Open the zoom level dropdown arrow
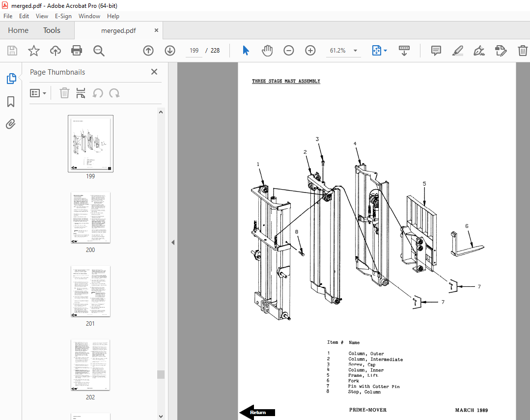 tap(355, 51)
